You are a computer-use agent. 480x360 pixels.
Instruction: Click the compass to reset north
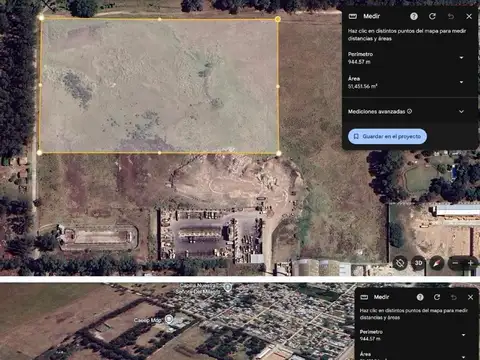[437, 263]
